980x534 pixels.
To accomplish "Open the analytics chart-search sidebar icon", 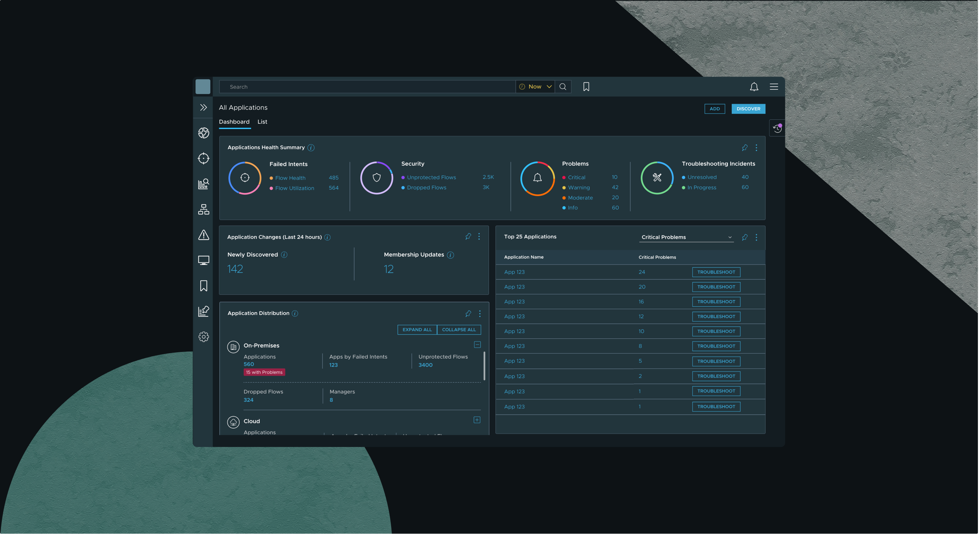I will (x=203, y=184).
